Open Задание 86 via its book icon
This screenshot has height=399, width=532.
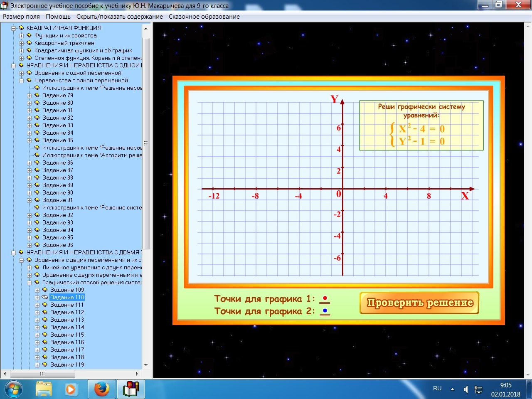point(37,163)
